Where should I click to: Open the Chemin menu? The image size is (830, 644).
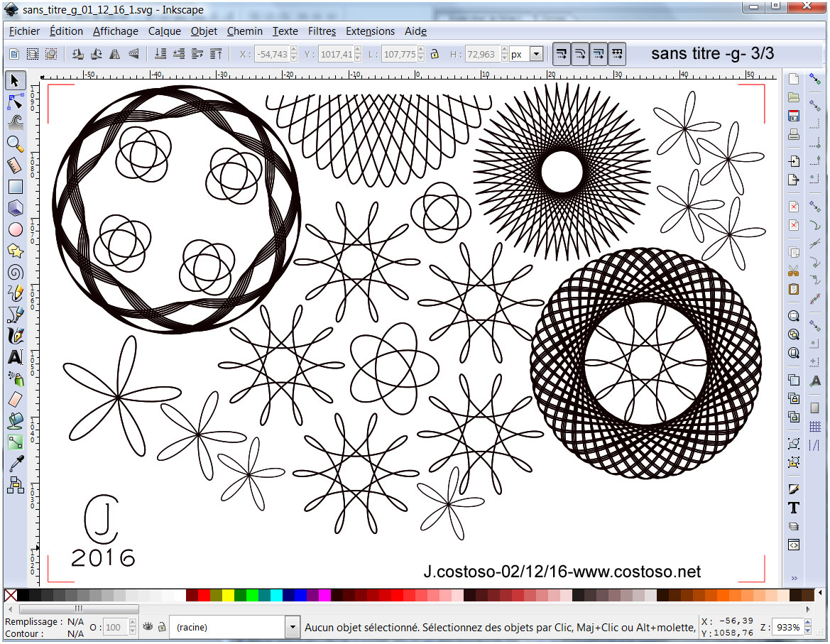pyautogui.click(x=244, y=31)
